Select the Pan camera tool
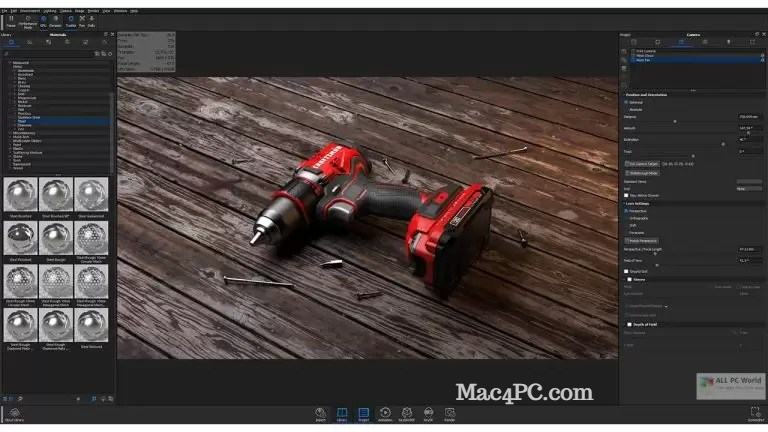The image size is (768, 432). click(x=82, y=21)
